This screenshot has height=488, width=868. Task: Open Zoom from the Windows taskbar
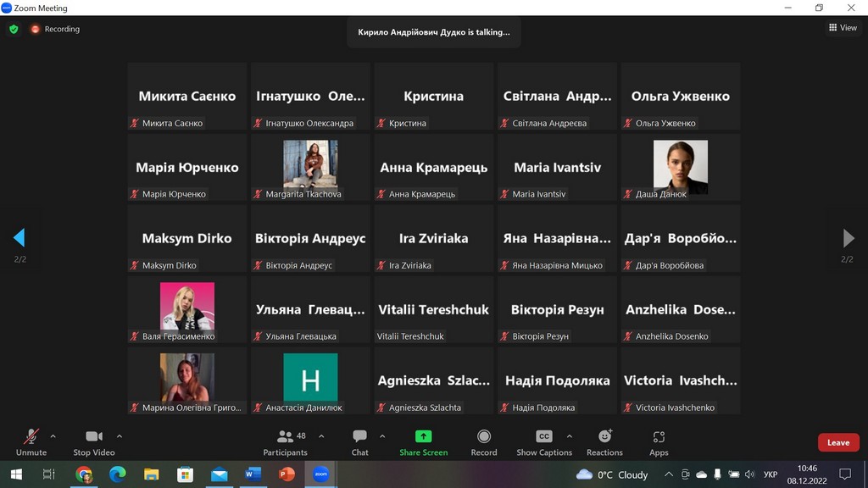320,474
